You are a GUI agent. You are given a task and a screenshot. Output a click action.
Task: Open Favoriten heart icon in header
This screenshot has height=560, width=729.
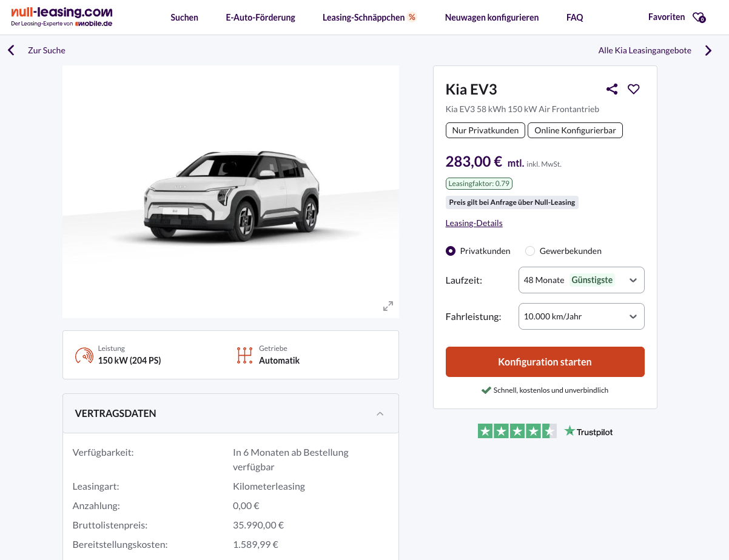pos(699,18)
